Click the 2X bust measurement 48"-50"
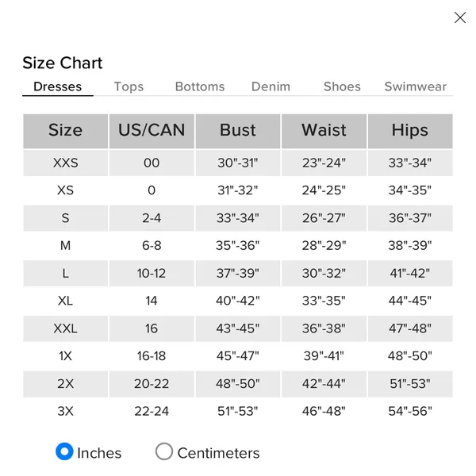Viewport: 476px width, 476px height. pos(238,384)
